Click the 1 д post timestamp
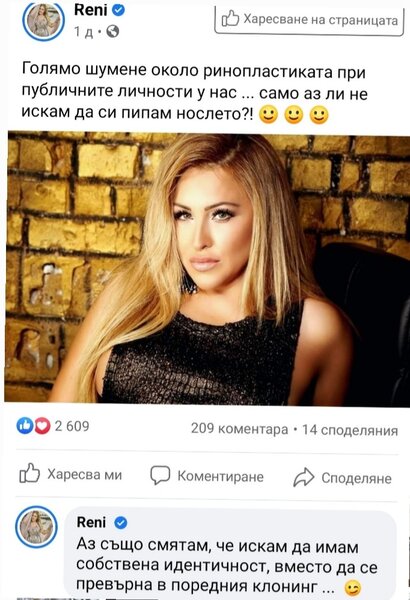 coord(83,31)
